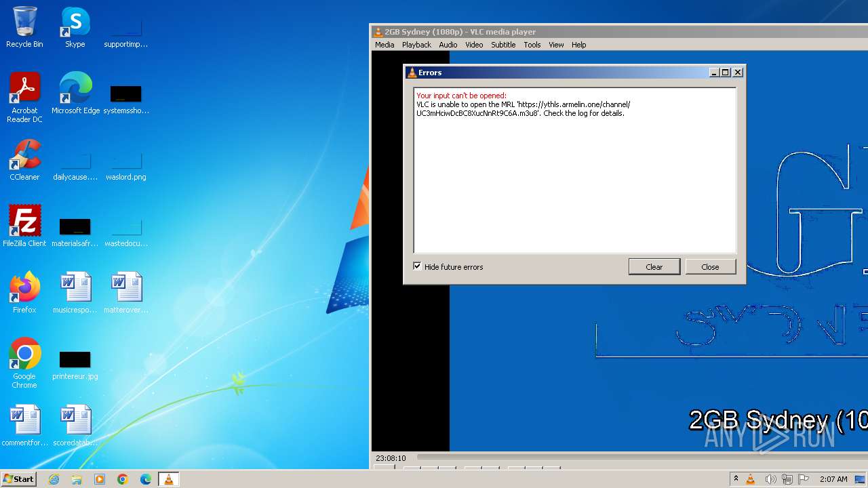The height and width of the screenshot is (488, 868).
Task: Open the Skype desktop shortcut
Action: click(x=75, y=27)
